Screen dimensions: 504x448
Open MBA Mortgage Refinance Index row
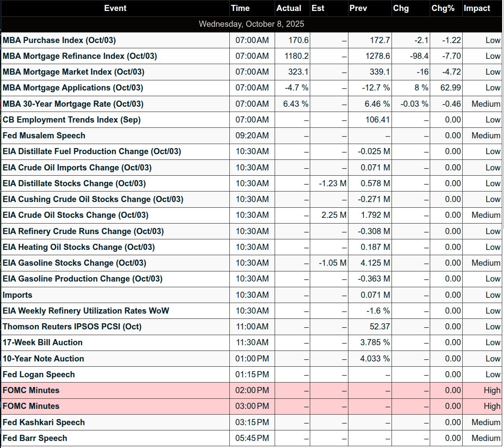80,56
